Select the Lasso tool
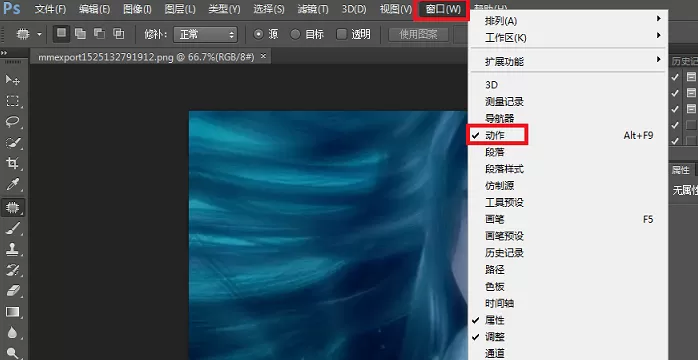This screenshot has height=360, width=698. pyautogui.click(x=12, y=122)
